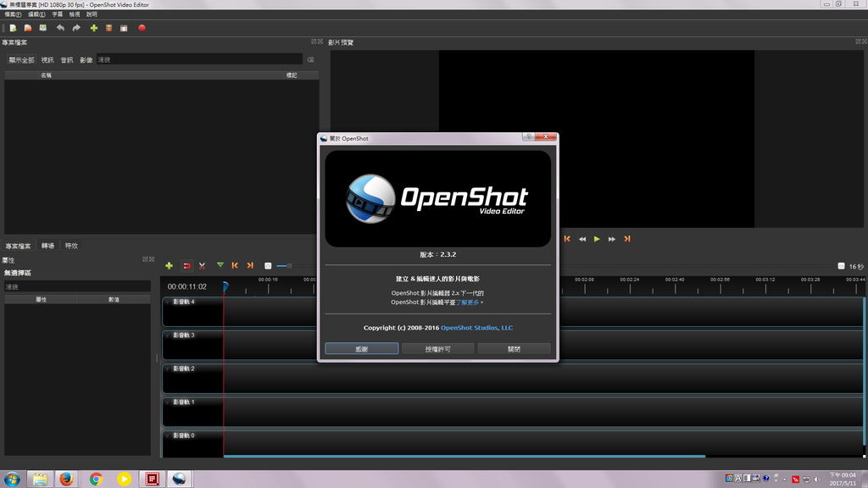Click the 授權許可 button in About dialog
Image resolution: width=868 pixels, height=488 pixels.
tap(437, 349)
